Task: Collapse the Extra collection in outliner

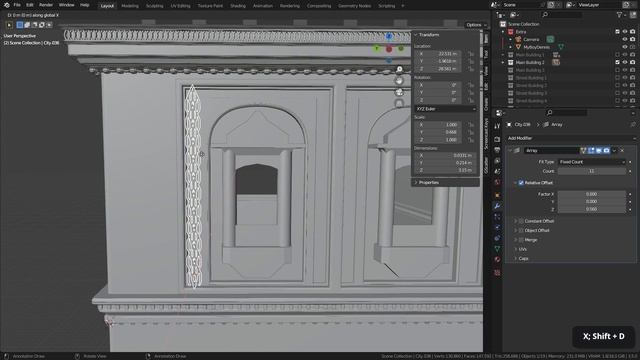Action: pyautogui.click(x=503, y=32)
